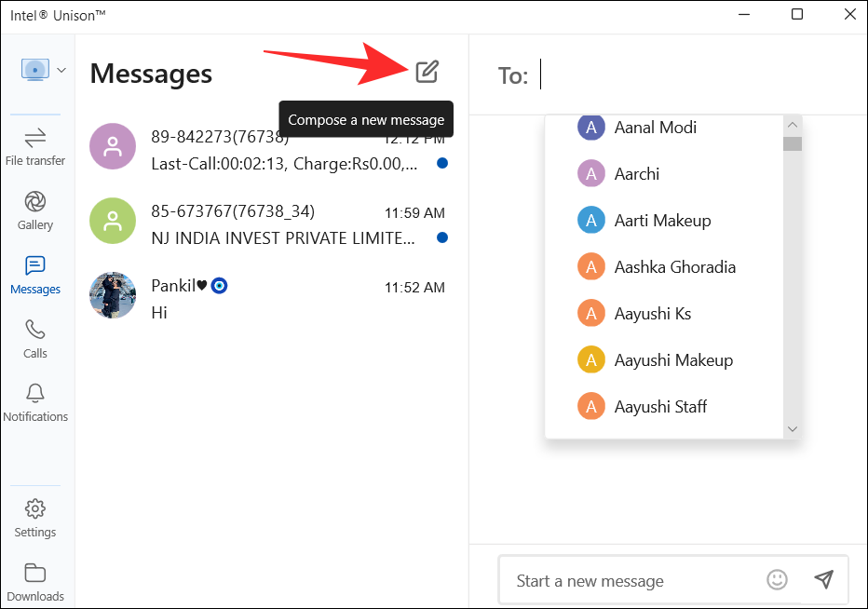The height and width of the screenshot is (609, 868).
Task: Insert an emoji into the message
Action: click(x=778, y=579)
